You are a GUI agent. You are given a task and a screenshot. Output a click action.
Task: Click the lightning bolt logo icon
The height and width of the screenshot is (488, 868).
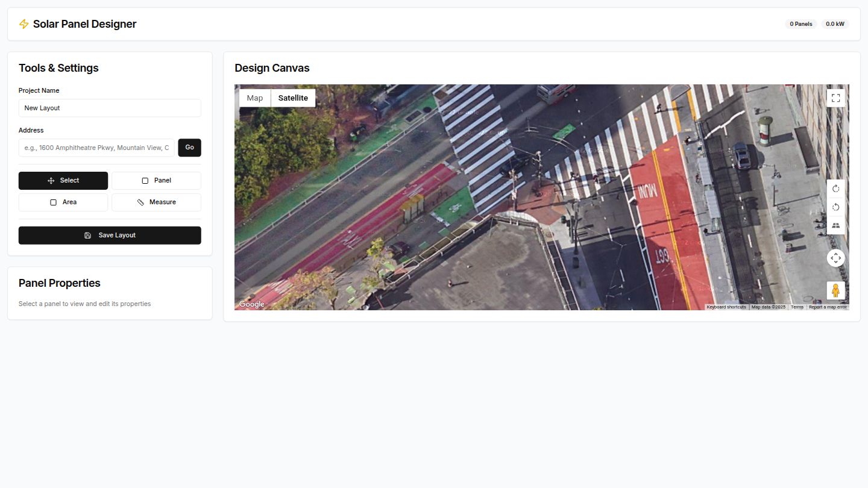[24, 24]
